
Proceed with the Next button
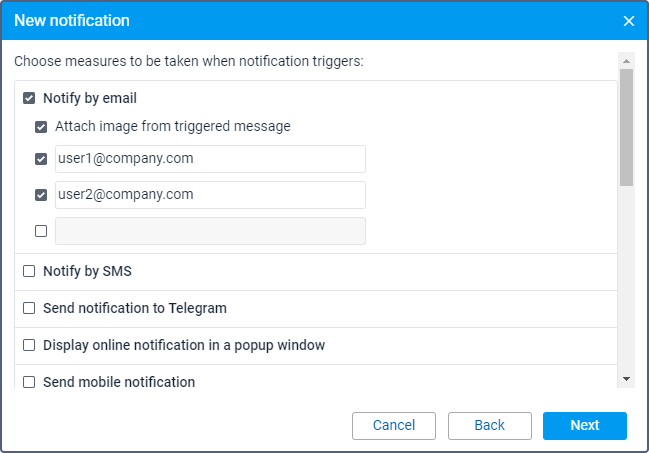[584, 426]
